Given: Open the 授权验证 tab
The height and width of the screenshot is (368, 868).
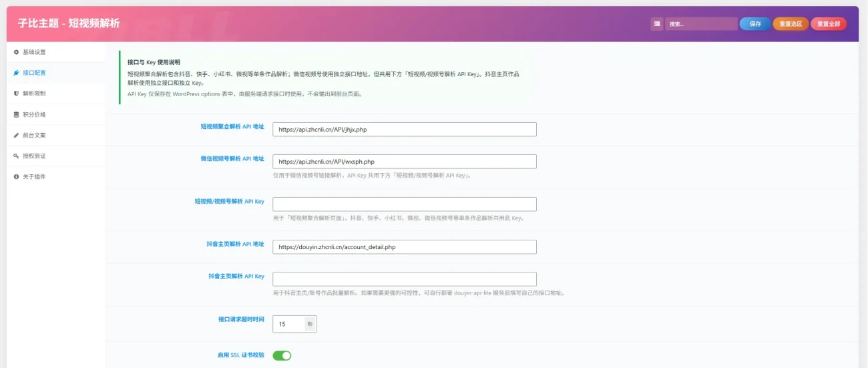Looking at the screenshot, I should pyautogui.click(x=56, y=156).
